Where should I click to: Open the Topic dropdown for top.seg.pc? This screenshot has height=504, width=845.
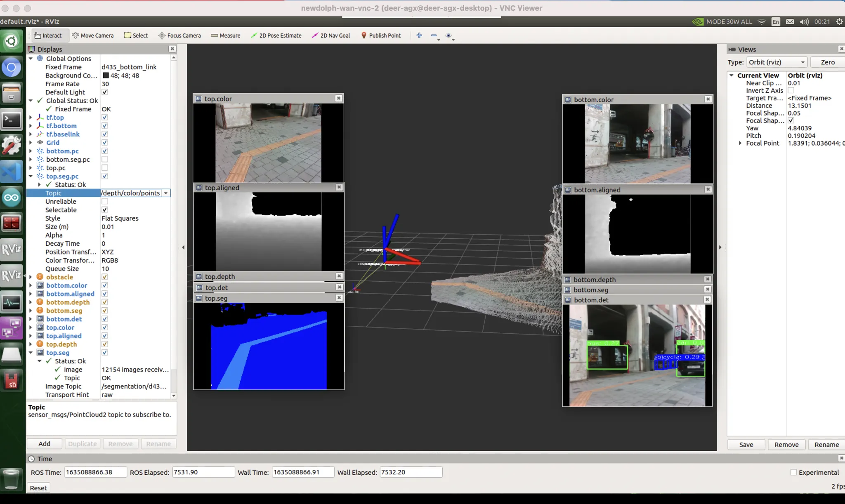tap(166, 193)
